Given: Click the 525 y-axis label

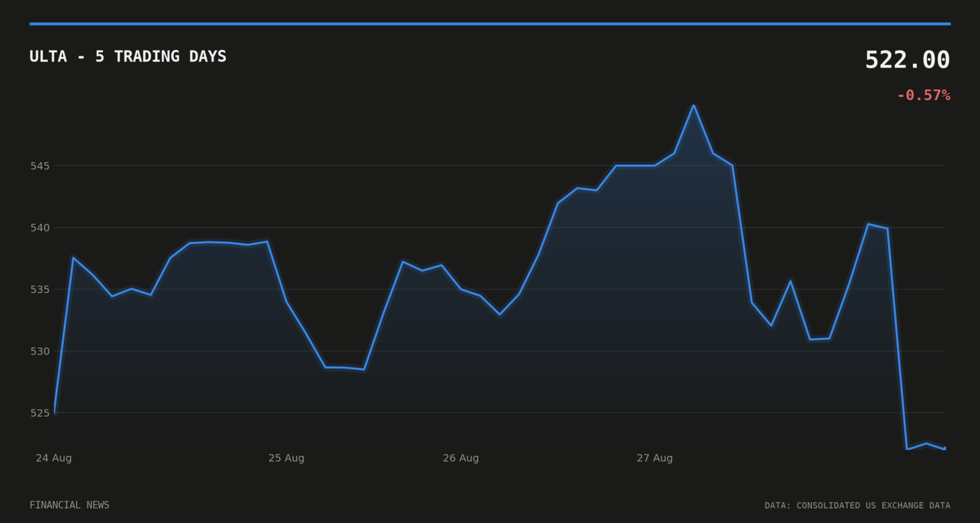Looking at the screenshot, I should [40, 413].
